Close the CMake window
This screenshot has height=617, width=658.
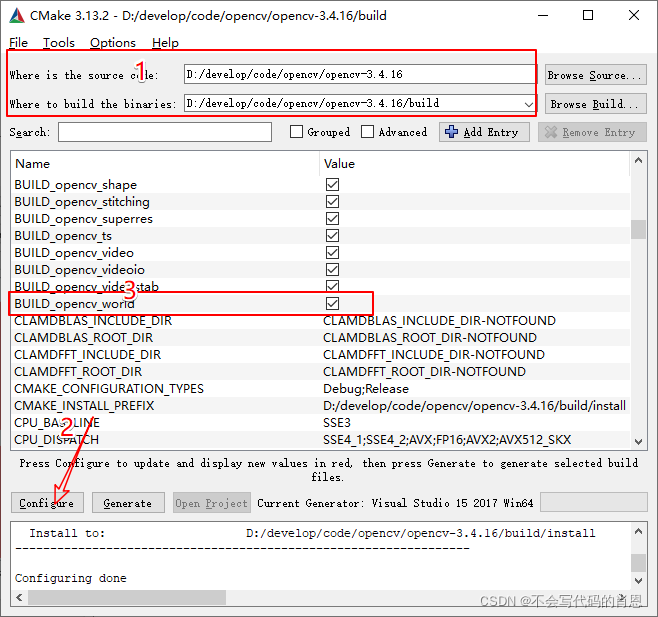pos(634,16)
